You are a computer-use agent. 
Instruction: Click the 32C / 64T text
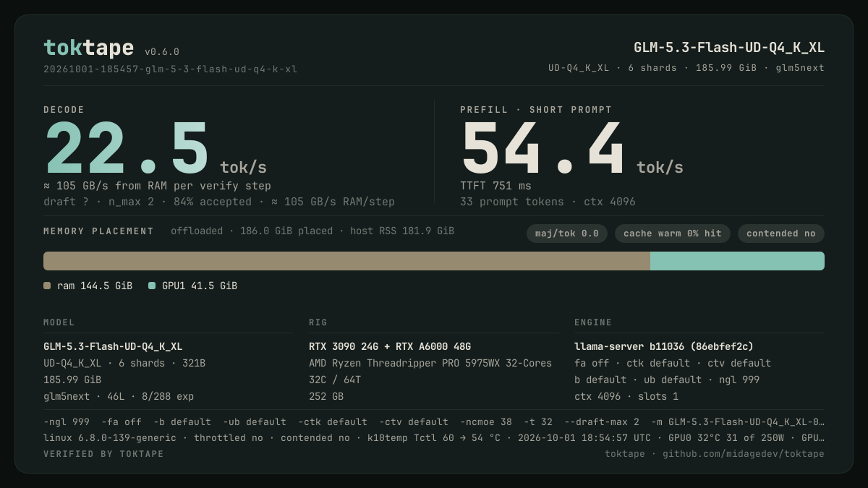point(335,380)
